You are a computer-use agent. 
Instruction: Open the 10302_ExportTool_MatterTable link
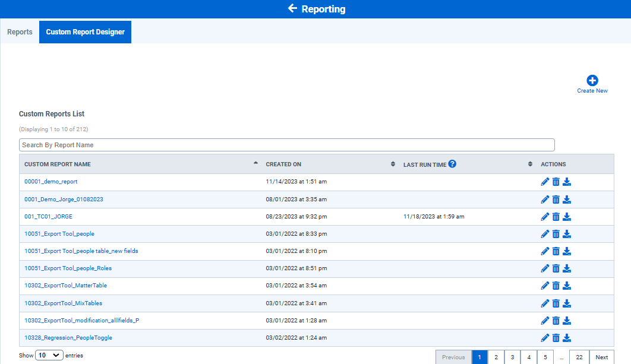pos(65,286)
